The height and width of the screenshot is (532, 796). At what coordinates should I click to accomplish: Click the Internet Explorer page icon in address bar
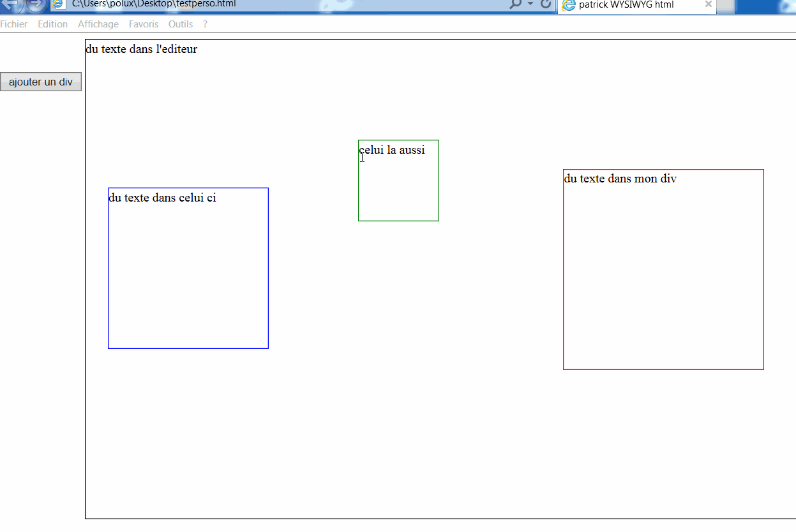point(58,4)
